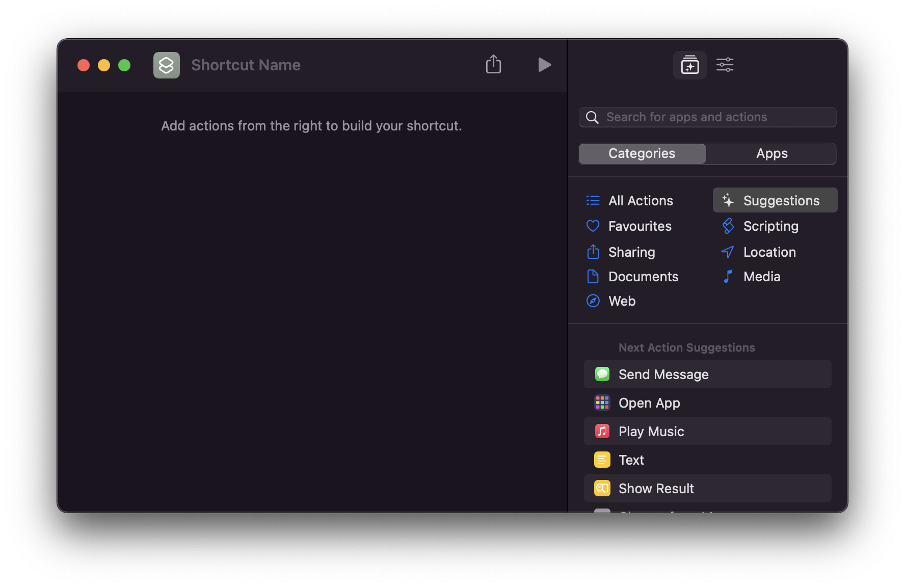Select the Sharing category

click(x=631, y=252)
